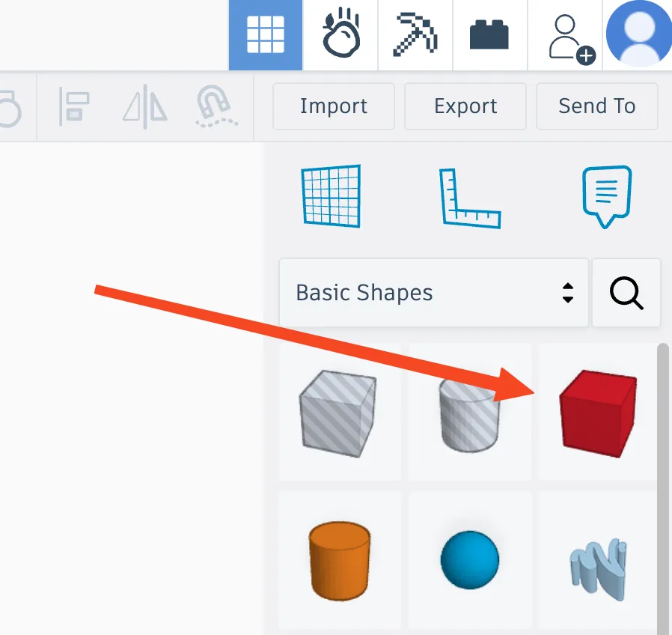Expand the Basic Shapes dropdown
Image resolution: width=672 pixels, height=635 pixels.
tap(434, 293)
